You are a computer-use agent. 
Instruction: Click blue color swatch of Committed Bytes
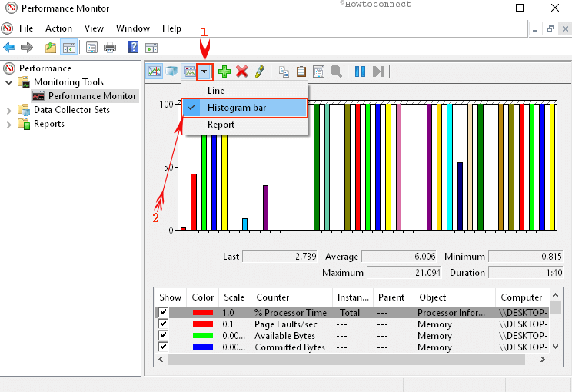click(x=203, y=347)
